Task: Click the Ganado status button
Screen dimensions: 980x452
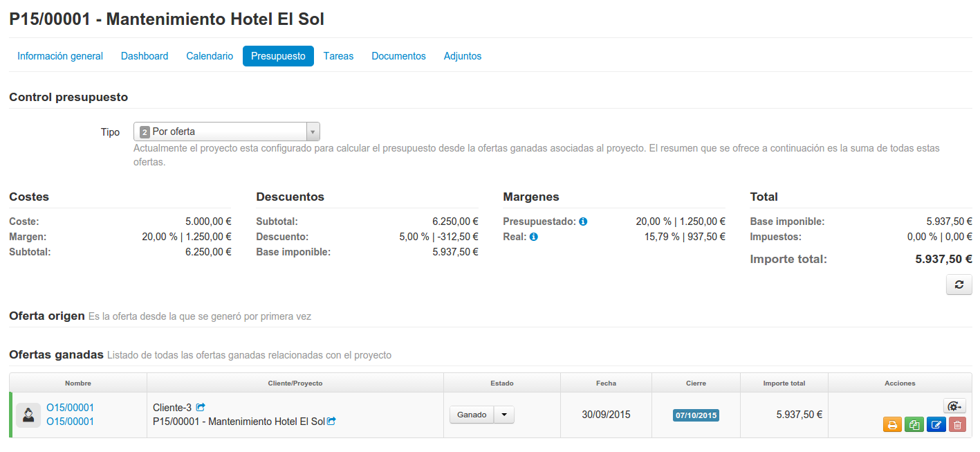Action: click(x=472, y=415)
